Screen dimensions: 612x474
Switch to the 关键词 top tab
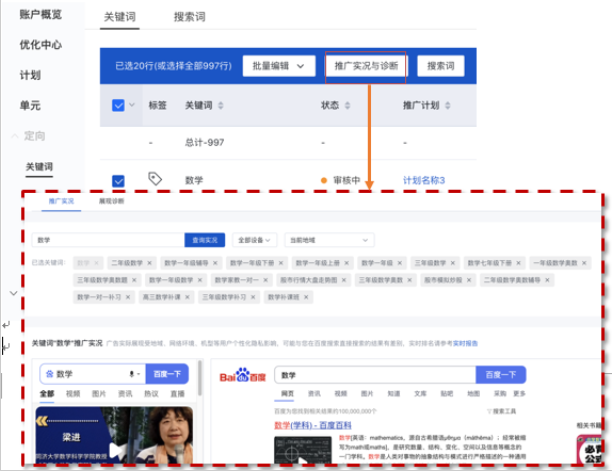coord(120,17)
